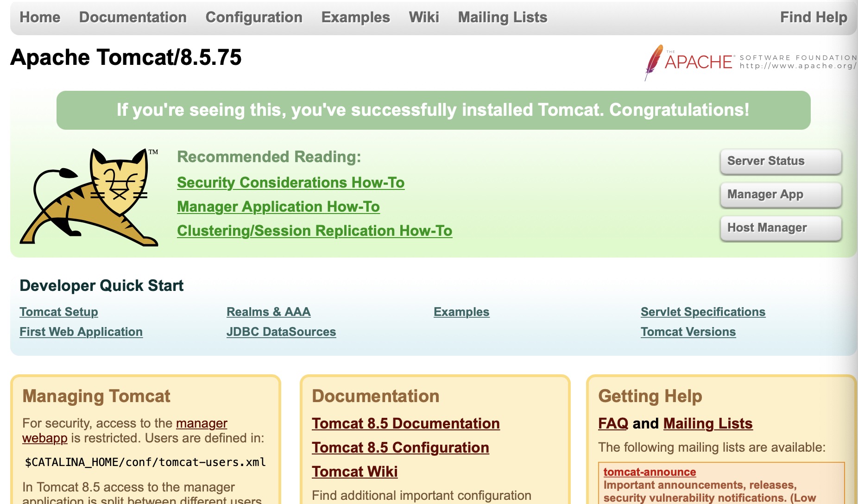This screenshot has height=504, width=858.
Task: Click the $CATALINA_HOME/conf/tomcat-users.xml path
Action: 145,462
